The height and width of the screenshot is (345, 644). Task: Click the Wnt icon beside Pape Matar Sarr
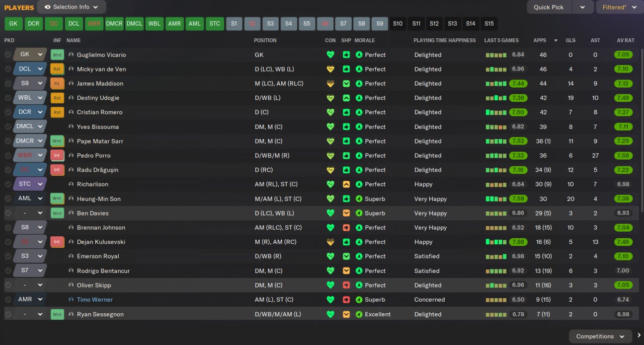pyautogui.click(x=57, y=141)
